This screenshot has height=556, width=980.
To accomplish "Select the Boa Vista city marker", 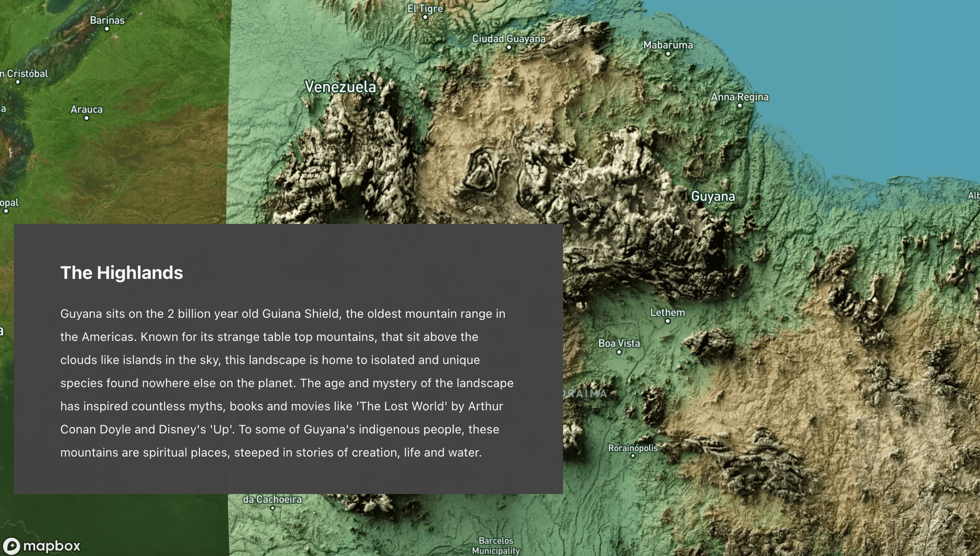I will (x=619, y=351).
